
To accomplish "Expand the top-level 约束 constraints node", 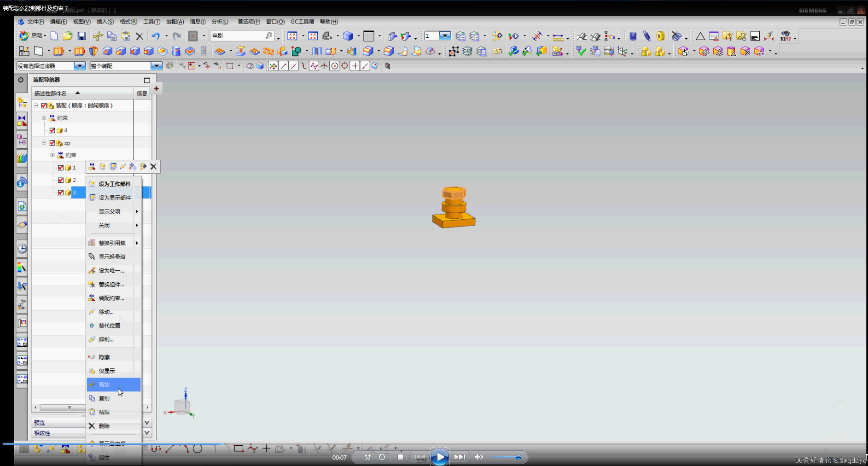I will pos(44,118).
